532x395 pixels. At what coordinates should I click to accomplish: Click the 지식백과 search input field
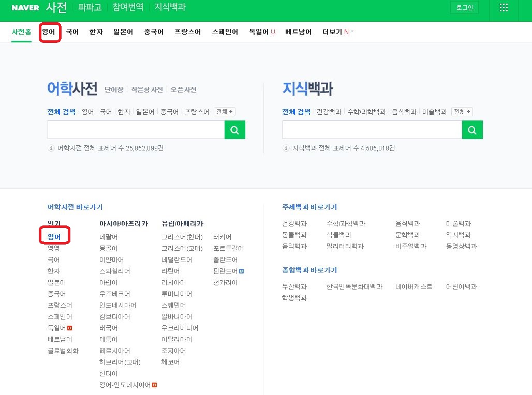[x=372, y=130]
